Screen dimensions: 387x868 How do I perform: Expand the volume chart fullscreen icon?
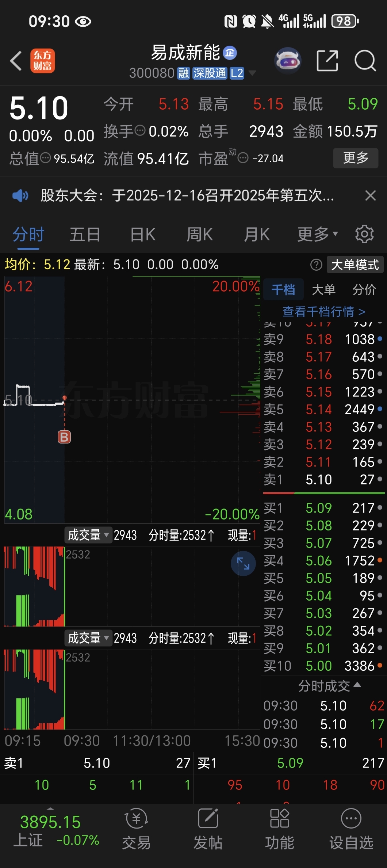(243, 563)
